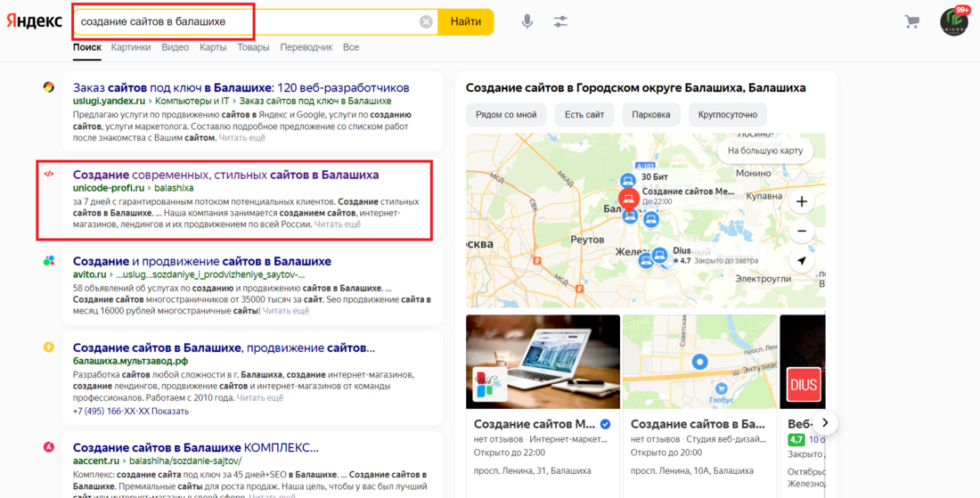Open the shopping cart icon
This screenshot has height=498, width=980.
[912, 22]
